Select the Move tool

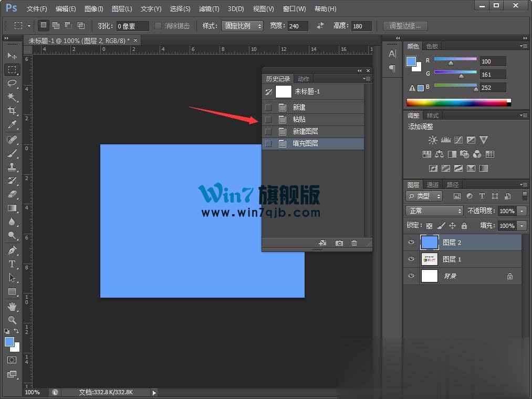pos(12,55)
